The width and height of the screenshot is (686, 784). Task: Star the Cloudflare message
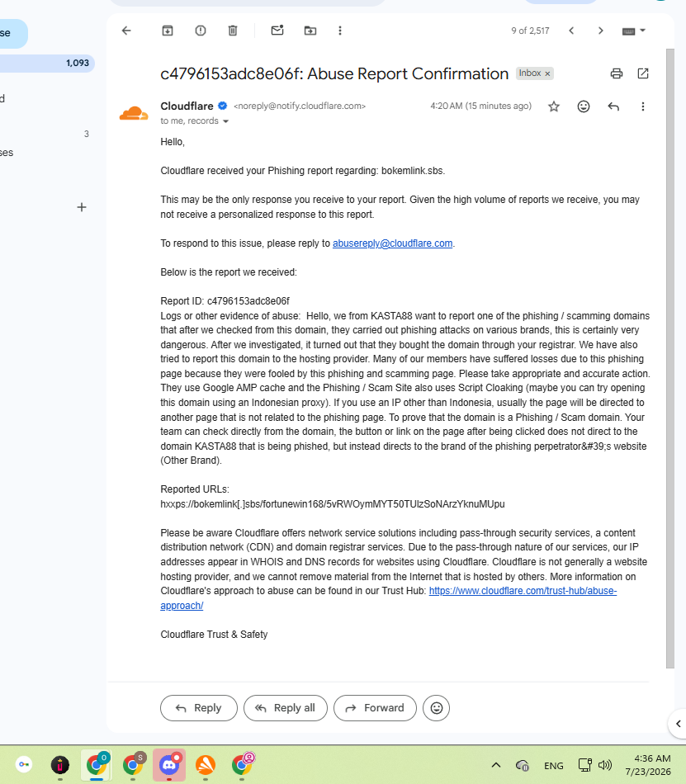[x=553, y=106]
